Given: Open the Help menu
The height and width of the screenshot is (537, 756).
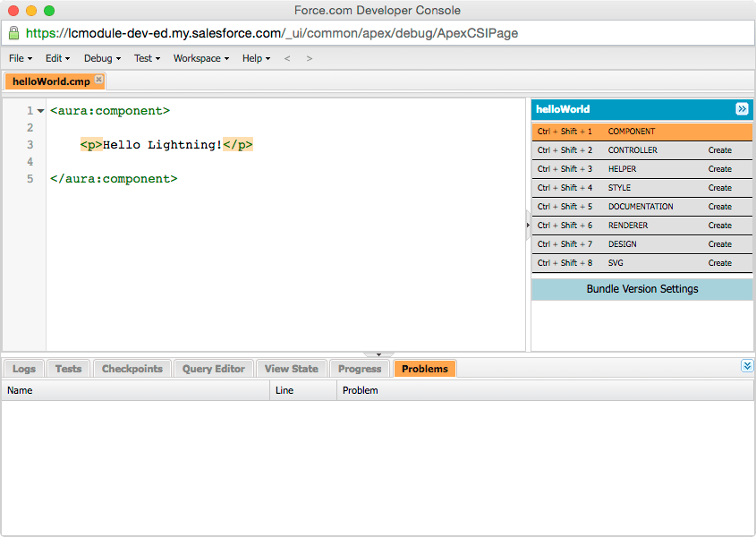Looking at the screenshot, I should click(x=256, y=58).
